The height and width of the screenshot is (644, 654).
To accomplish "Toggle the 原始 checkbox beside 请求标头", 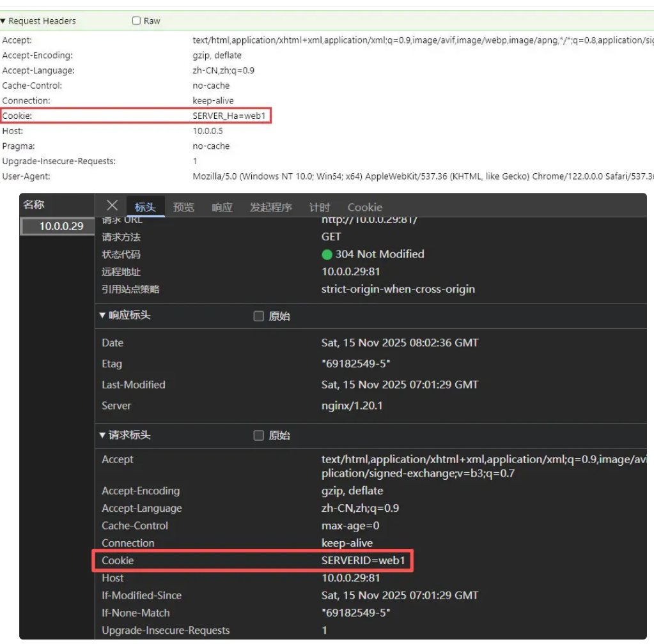I will [x=259, y=435].
